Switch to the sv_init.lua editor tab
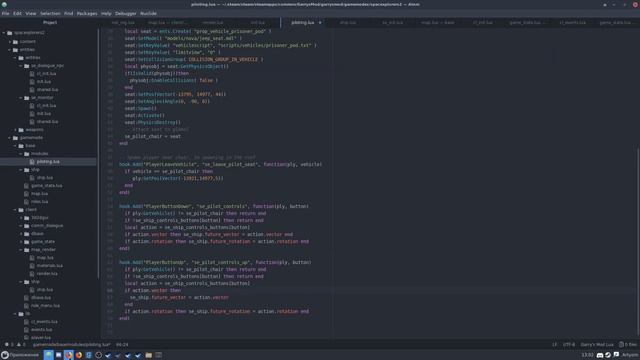The width and height of the screenshot is (640, 360). (x=393, y=22)
